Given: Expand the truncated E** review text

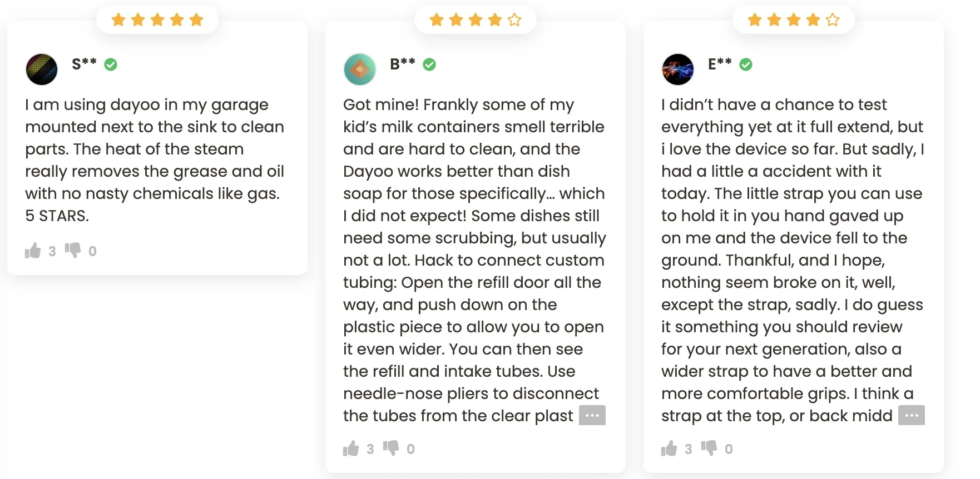Looking at the screenshot, I should [911, 415].
